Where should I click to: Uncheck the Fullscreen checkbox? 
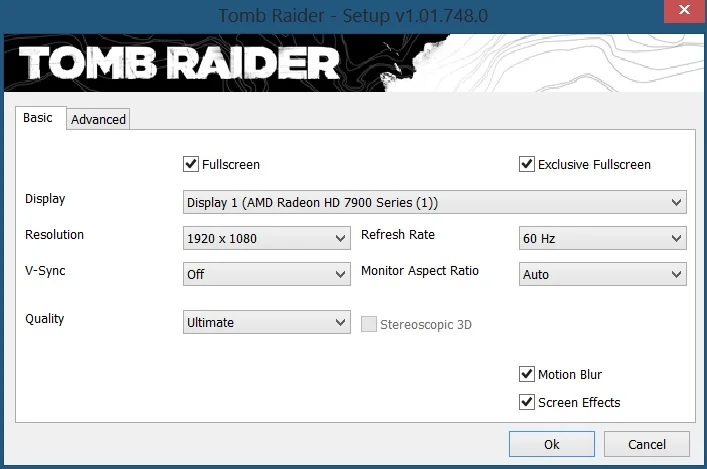[191, 164]
